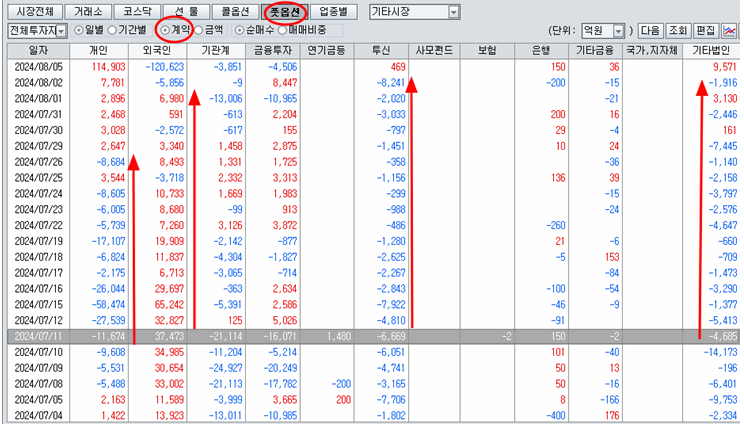The width and height of the screenshot is (744, 426).
Task: Click the 다음 button
Action: tap(650, 32)
